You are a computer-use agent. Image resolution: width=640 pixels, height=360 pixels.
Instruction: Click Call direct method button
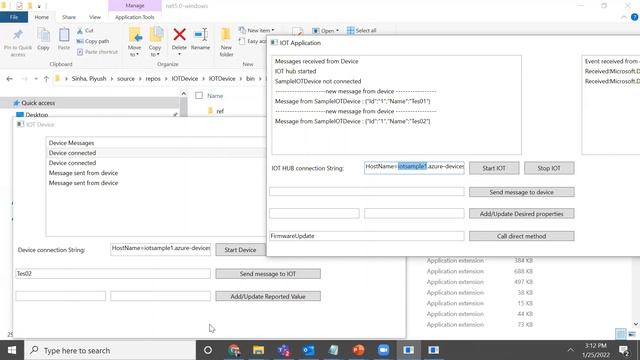click(522, 236)
